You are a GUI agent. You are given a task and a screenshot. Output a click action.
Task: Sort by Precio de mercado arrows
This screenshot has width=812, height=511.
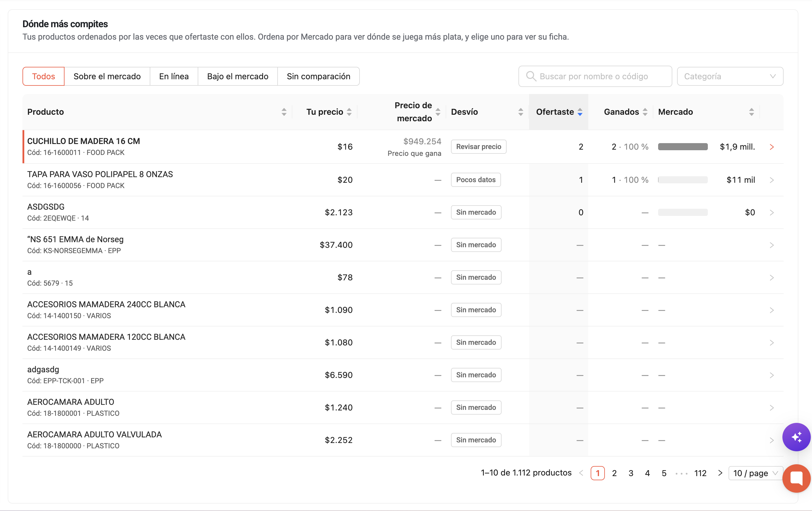point(438,112)
